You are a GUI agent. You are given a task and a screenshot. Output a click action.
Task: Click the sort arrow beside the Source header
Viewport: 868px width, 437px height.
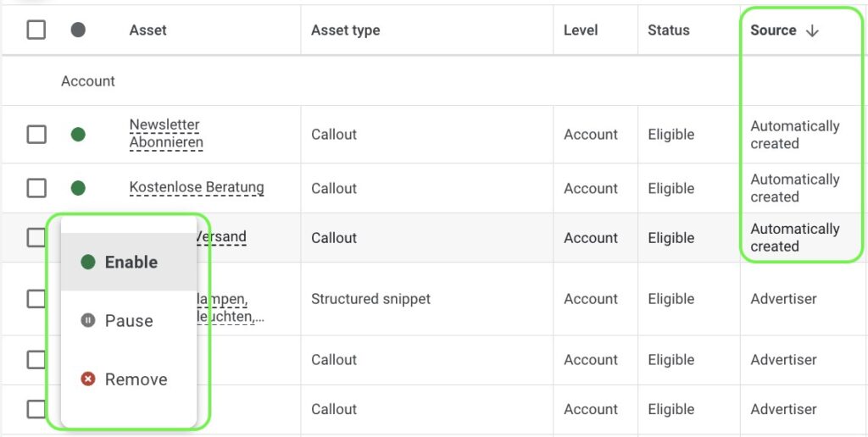tap(812, 30)
